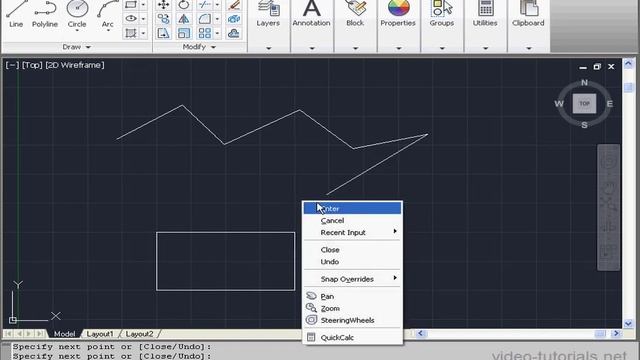Expand the arrow under Properties panel
The height and width of the screenshot is (360, 640).
coord(399,48)
